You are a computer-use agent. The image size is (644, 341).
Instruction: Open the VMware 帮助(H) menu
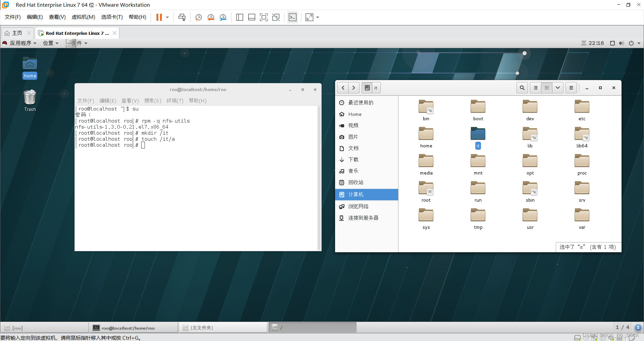pyautogui.click(x=138, y=17)
